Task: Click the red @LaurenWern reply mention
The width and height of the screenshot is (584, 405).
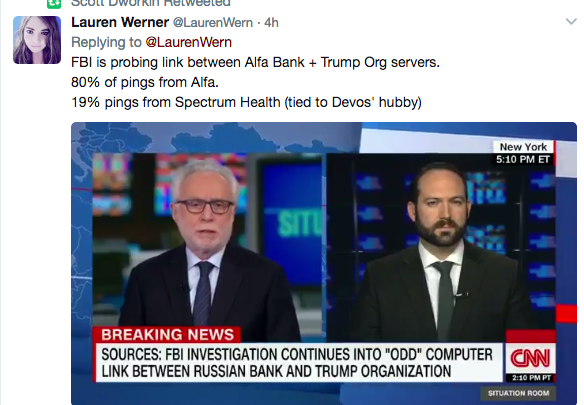Action: (188, 42)
